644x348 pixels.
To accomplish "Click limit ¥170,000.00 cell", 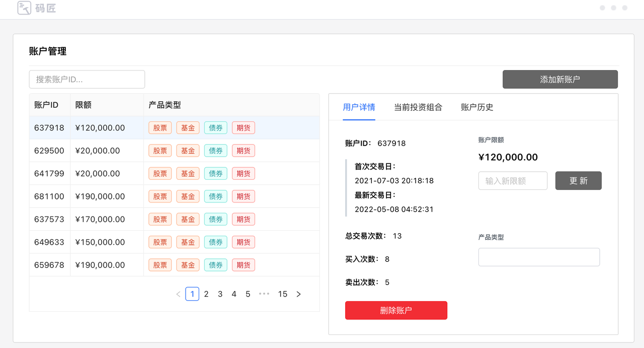I will click(x=100, y=219).
